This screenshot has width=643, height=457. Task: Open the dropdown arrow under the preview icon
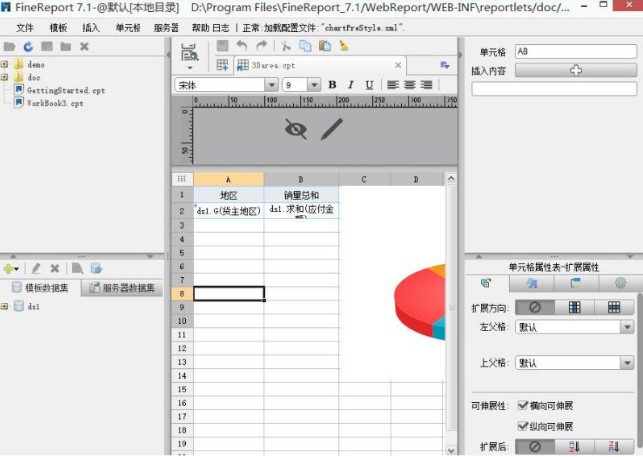click(x=189, y=68)
